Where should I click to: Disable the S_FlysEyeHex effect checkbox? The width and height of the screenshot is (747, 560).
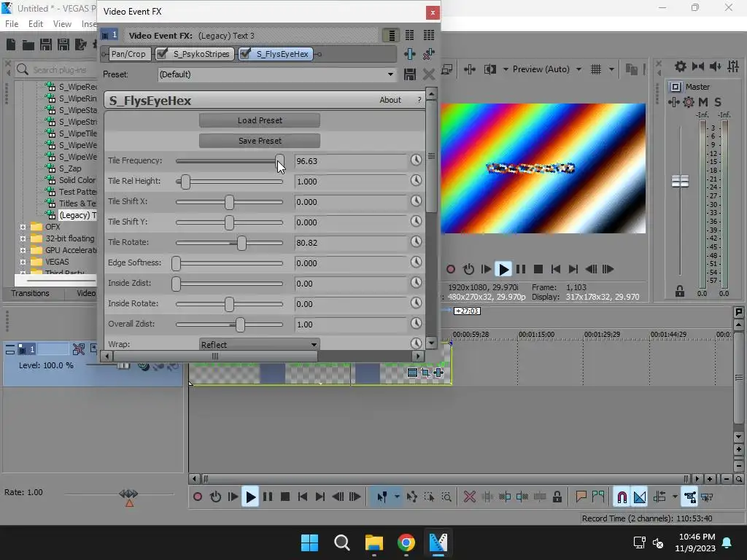245,54
